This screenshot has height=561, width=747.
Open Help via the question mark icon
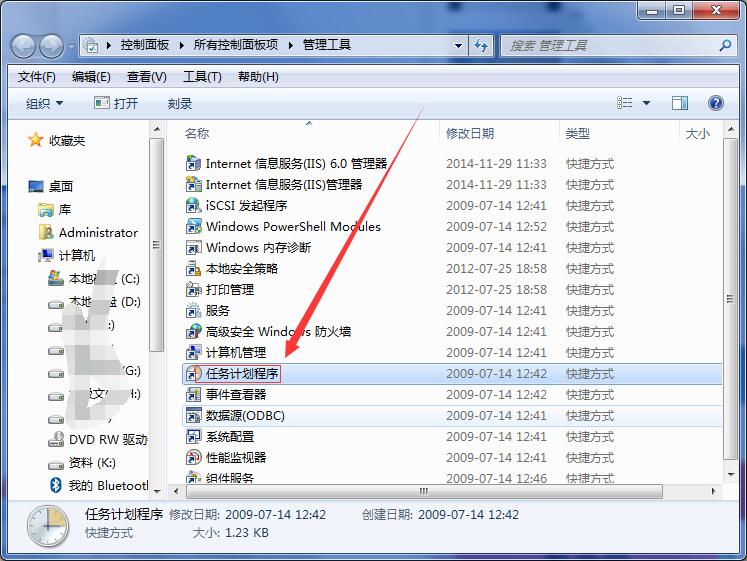[716, 103]
